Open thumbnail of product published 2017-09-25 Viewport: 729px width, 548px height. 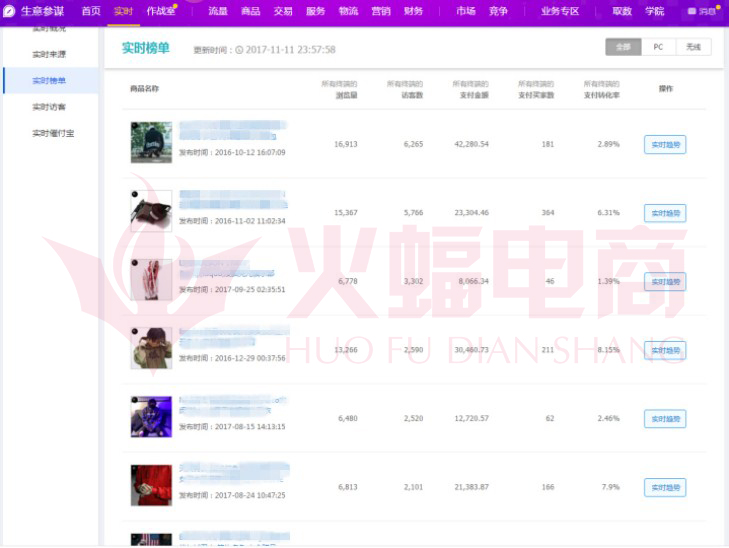coord(151,279)
